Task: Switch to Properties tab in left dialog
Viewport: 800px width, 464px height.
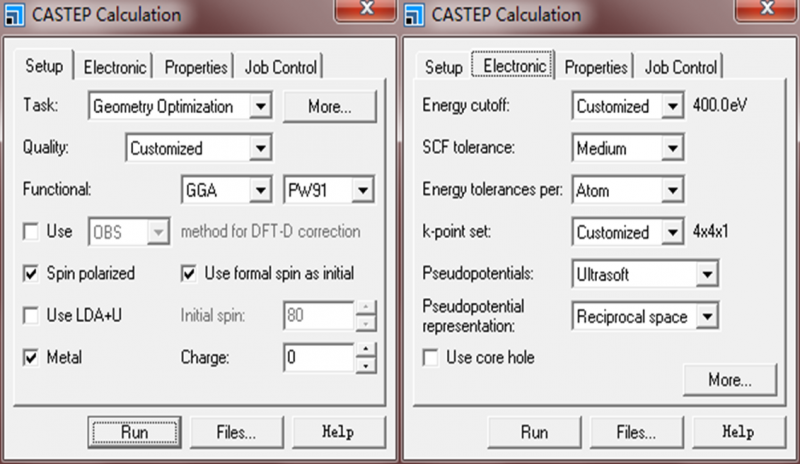Action: [195, 67]
